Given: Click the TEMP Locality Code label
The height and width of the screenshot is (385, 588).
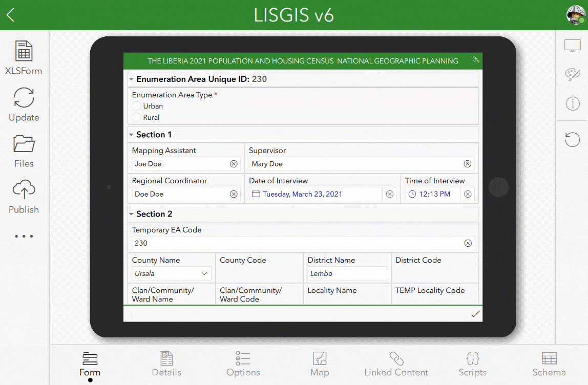Looking at the screenshot, I should pyautogui.click(x=430, y=290).
